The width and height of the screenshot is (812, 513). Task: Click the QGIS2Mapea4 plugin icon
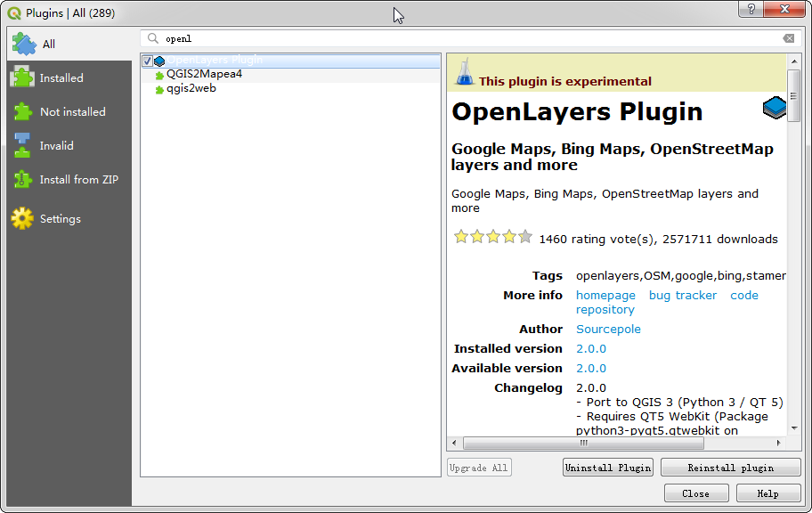pyautogui.click(x=159, y=76)
